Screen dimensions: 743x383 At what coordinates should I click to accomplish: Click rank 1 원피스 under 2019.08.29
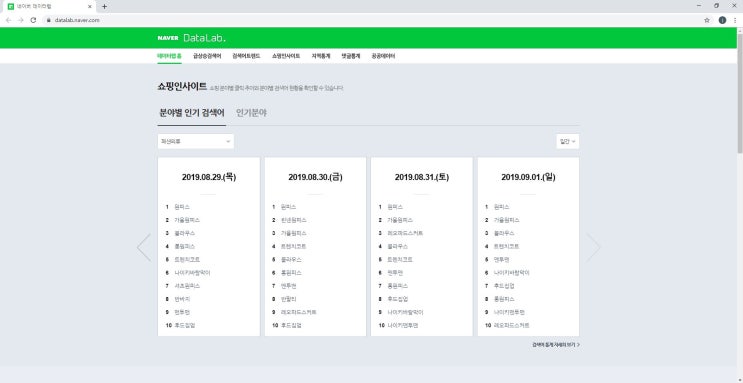coord(182,207)
